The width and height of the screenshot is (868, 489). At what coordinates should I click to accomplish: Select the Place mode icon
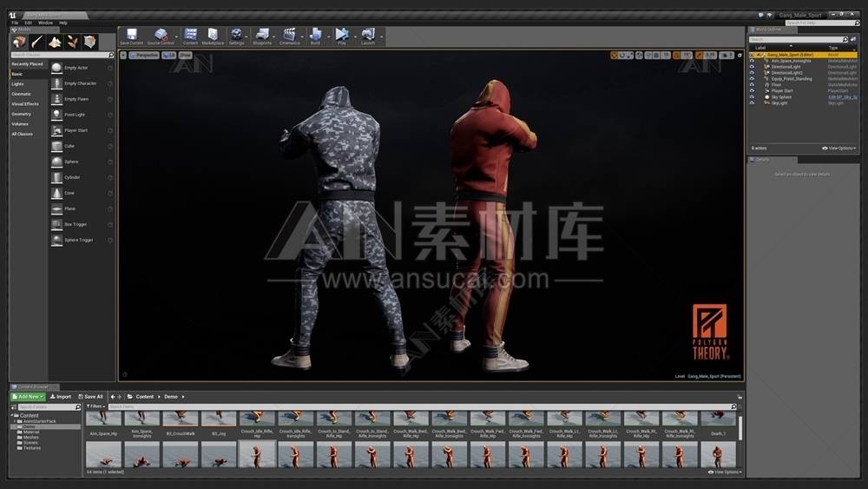click(19, 42)
